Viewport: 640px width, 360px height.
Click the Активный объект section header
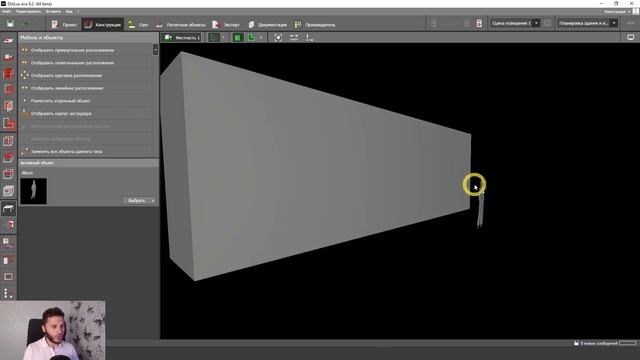[89, 163]
